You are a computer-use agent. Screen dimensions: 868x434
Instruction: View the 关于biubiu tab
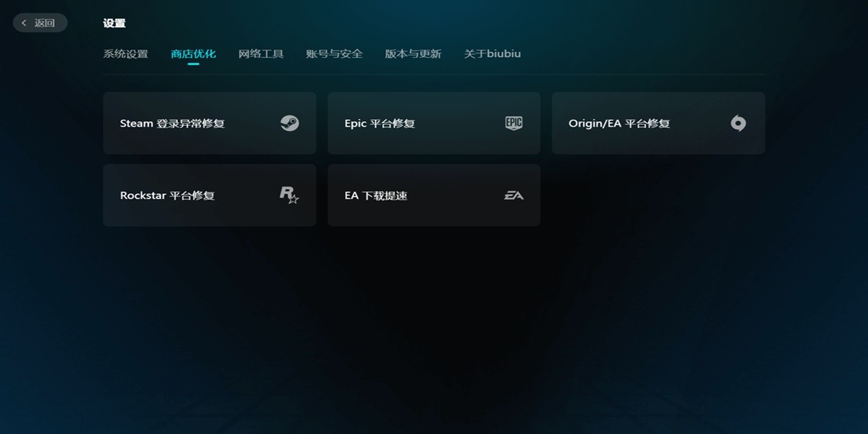(x=491, y=53)
